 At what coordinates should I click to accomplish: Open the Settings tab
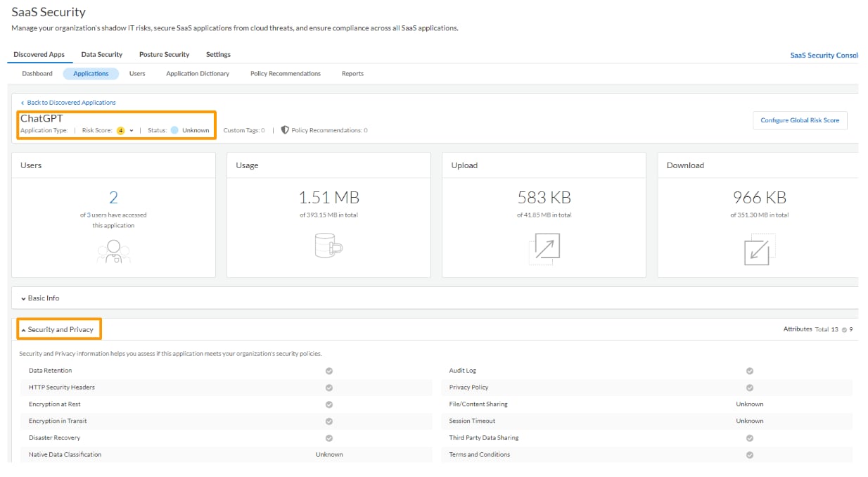click(x=218, y=54)
